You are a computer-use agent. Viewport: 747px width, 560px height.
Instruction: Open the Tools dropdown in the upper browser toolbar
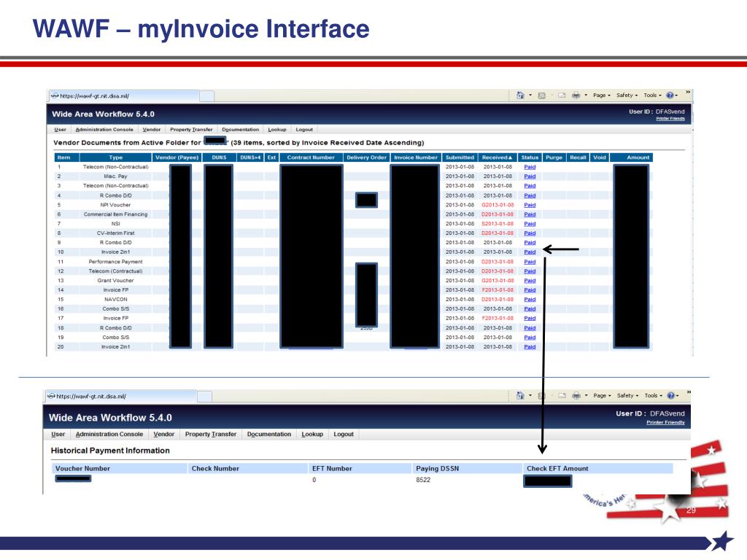coord(653,96)
